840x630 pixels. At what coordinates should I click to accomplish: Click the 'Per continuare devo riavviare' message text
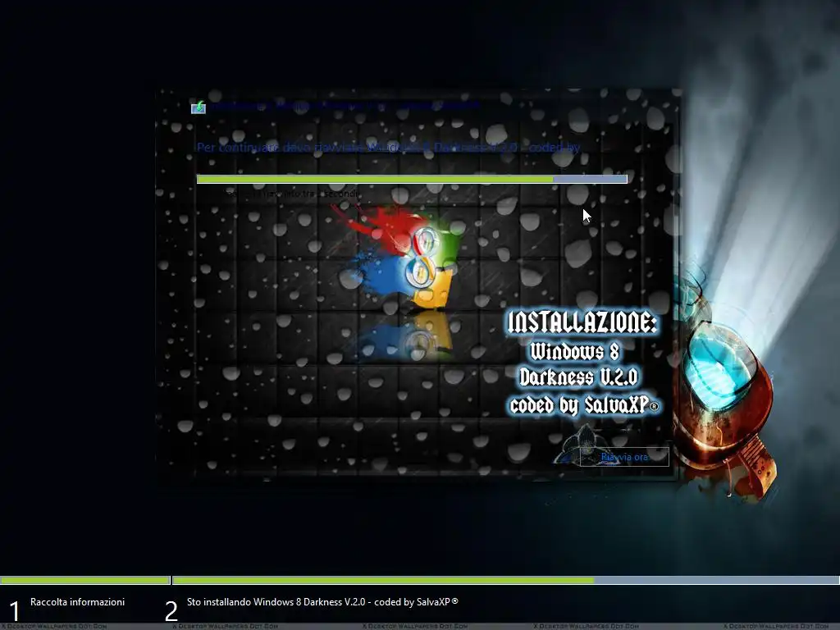coord(388,148)
